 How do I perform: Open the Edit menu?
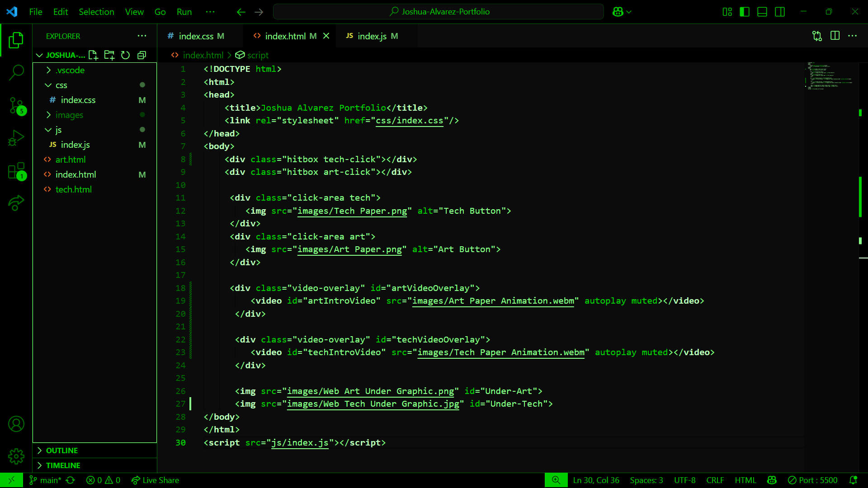(x=61, y=12)
